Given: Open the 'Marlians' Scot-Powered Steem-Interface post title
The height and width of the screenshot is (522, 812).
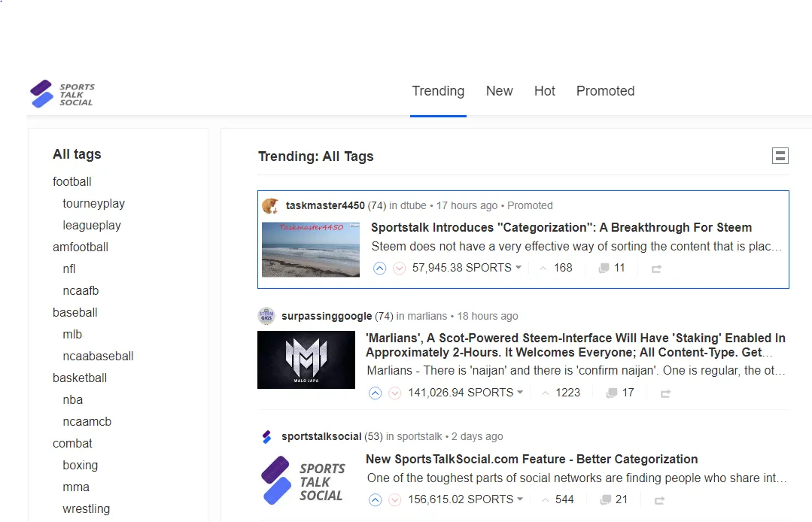Looking at the screenshot, I should (576, 345).
